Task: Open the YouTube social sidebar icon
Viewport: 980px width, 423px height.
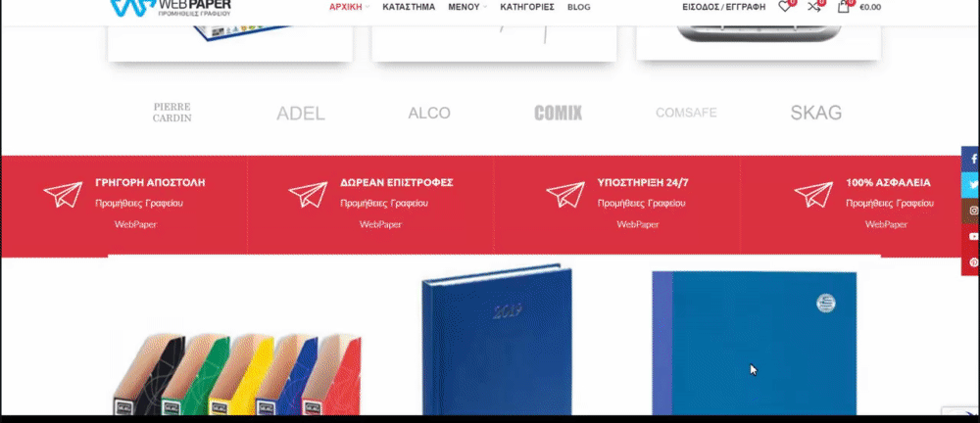Action: click(970, 237)
